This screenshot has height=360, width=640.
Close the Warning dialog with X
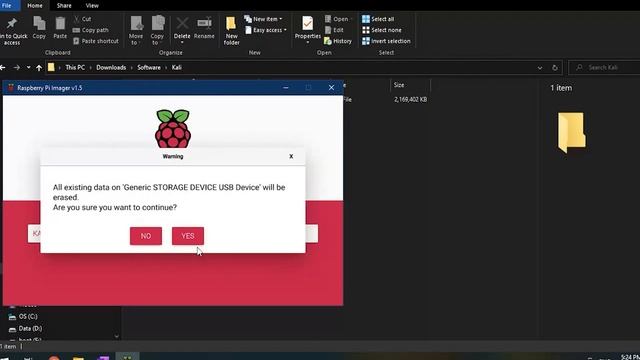(291, 156)
